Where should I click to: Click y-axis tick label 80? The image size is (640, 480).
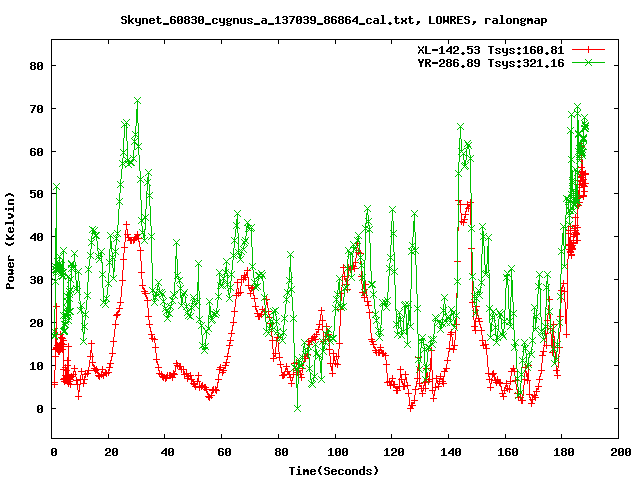pos(36,66)
